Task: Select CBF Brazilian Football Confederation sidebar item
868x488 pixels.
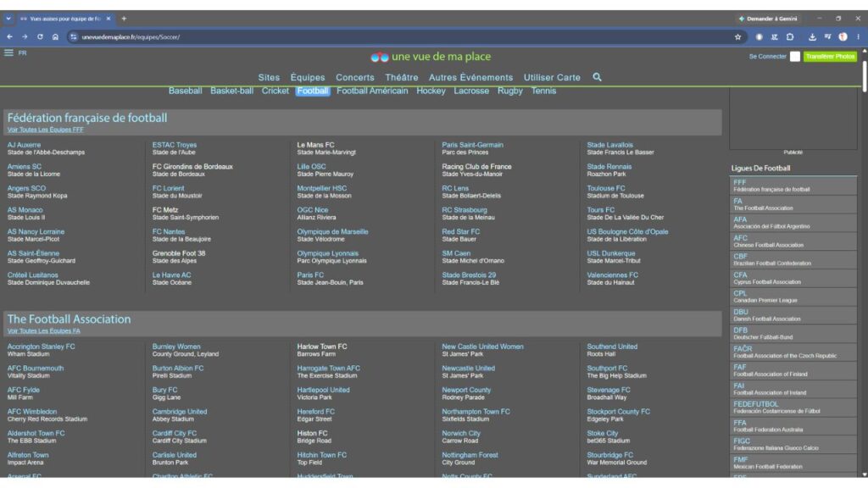Action: coord(793,259)
